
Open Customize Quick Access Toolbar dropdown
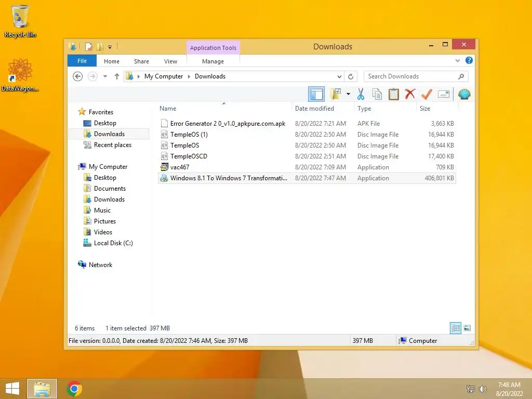[110, 47]
